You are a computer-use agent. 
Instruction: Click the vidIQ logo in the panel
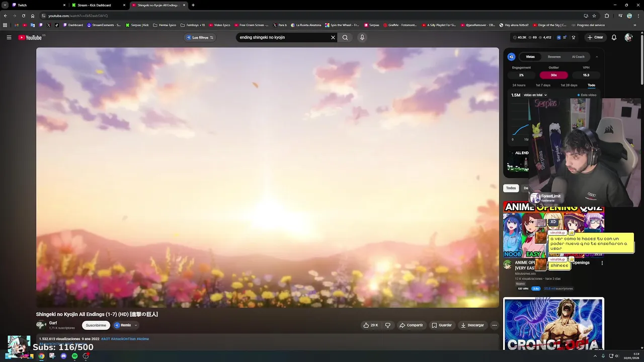pos(511,57)
